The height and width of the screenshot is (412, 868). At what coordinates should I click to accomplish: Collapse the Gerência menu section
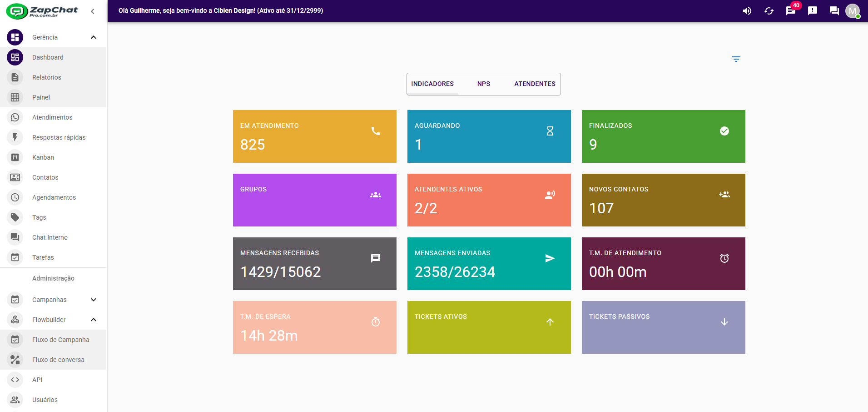(94, 37)
